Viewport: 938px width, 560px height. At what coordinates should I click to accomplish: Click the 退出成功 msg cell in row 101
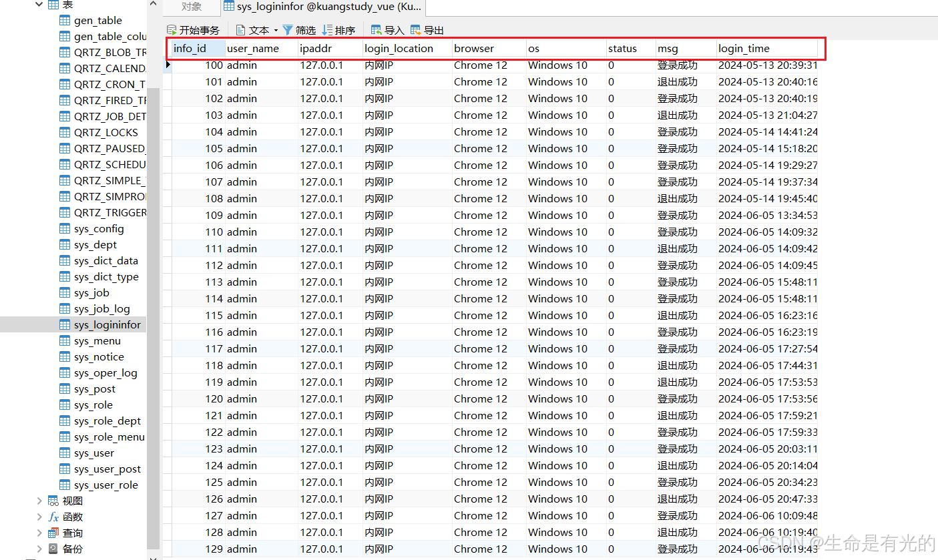686,81
